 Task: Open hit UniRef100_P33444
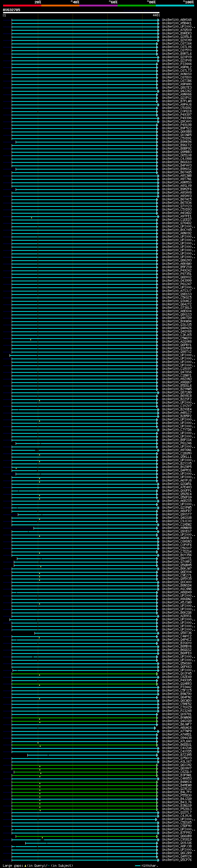pos(177,64)
